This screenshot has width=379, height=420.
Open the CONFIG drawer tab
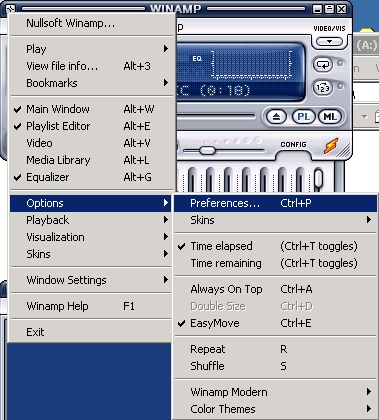point(293,145)
